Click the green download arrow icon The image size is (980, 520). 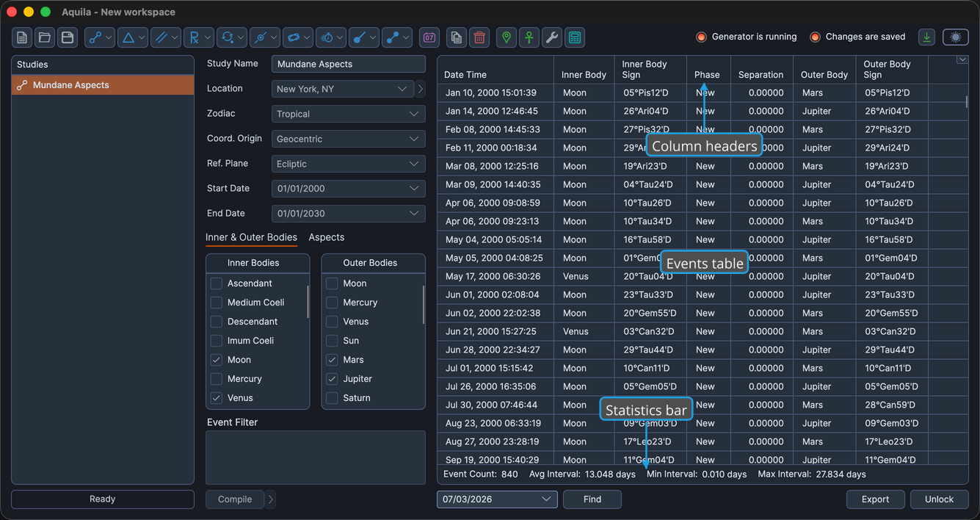coord(926,37)
